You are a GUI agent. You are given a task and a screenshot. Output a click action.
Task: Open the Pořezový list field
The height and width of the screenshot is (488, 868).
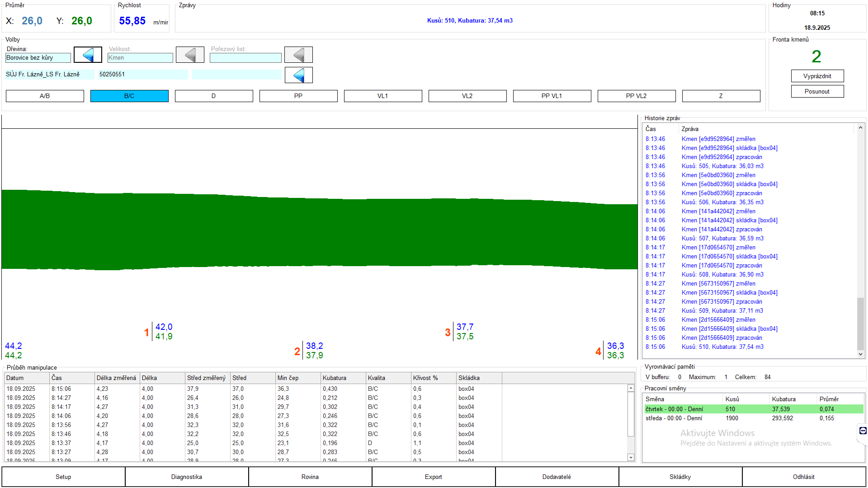pos(245,58)
